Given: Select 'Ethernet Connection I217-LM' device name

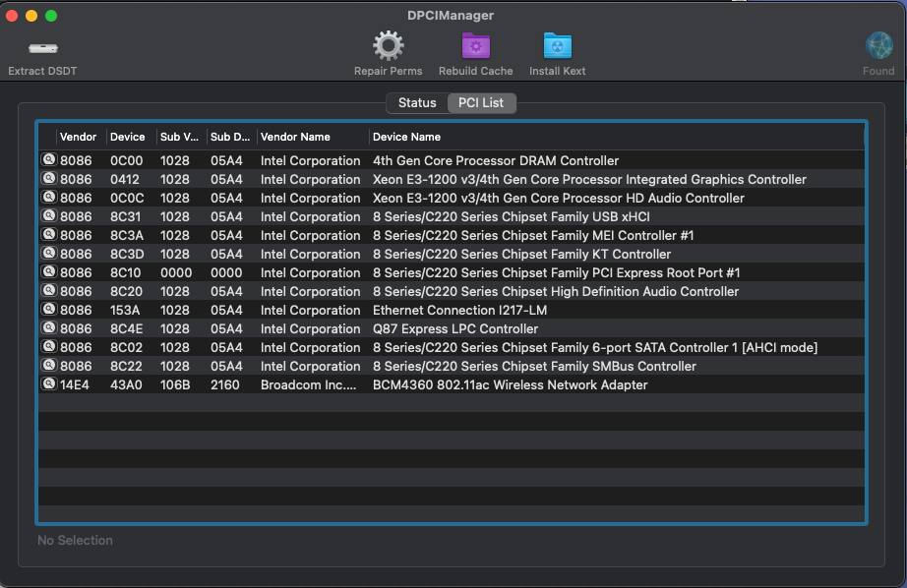Looking at the screenshot, I should tap(459, 310).
